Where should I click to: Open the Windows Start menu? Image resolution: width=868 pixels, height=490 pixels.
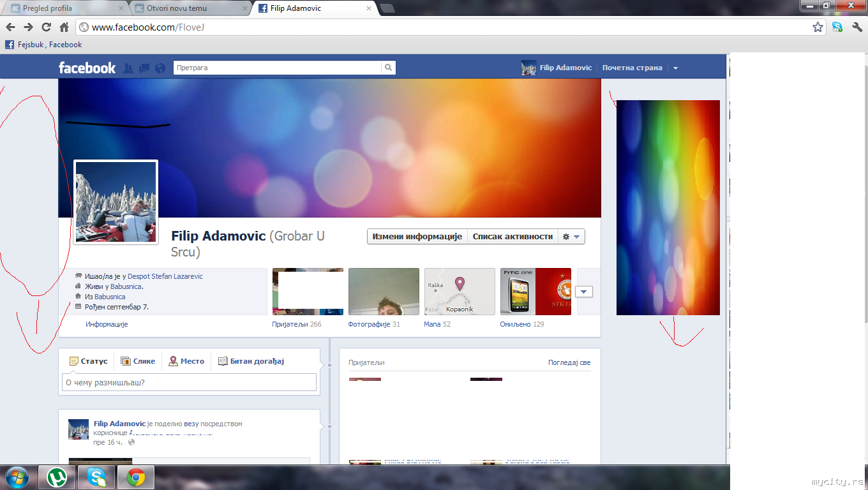coord(16,477)
